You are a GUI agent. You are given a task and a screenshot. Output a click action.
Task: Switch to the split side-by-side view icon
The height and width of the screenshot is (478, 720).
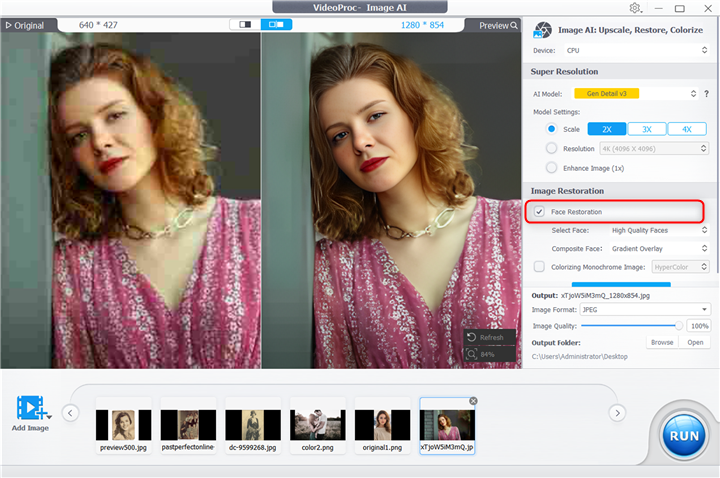point(275,25)
